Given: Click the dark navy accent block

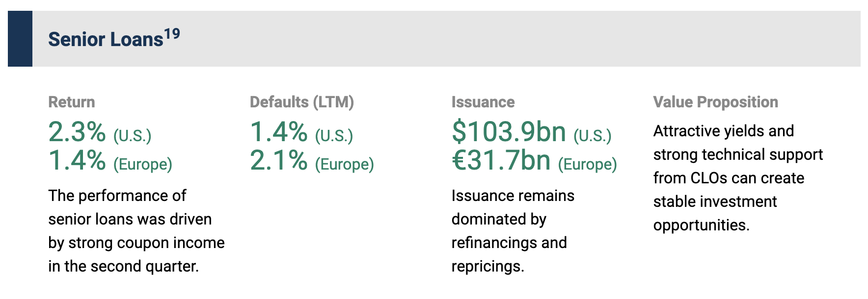Looking at the screenshot, I should [20, 39].
